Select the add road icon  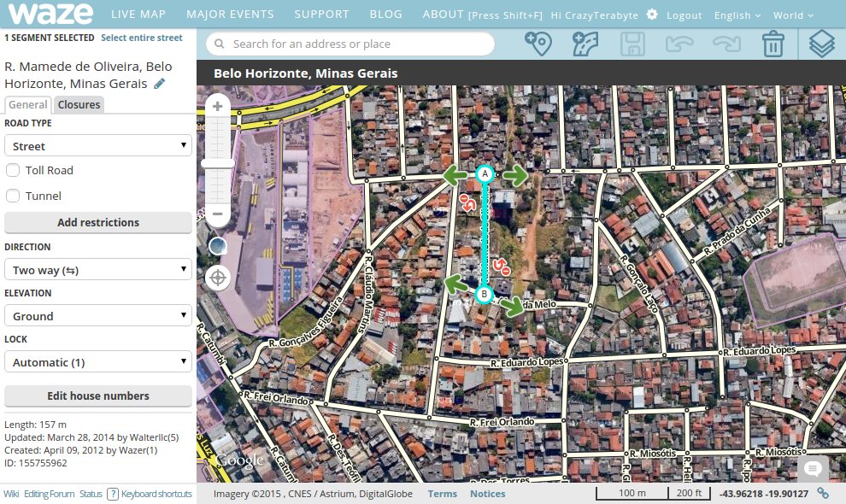tap(585, 43)
